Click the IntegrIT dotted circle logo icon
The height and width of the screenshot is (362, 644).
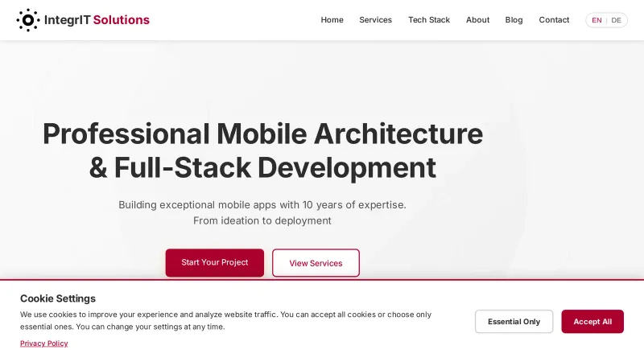pos(27,20)
